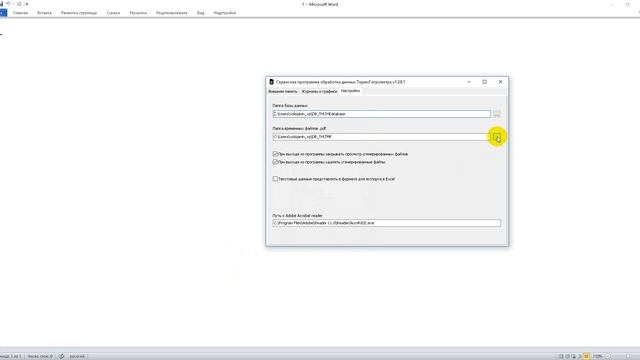Image resolution: width=640 pixels, height=360 pixels.
Task: Click the language indicator in Word status bar
Action: 77,356
